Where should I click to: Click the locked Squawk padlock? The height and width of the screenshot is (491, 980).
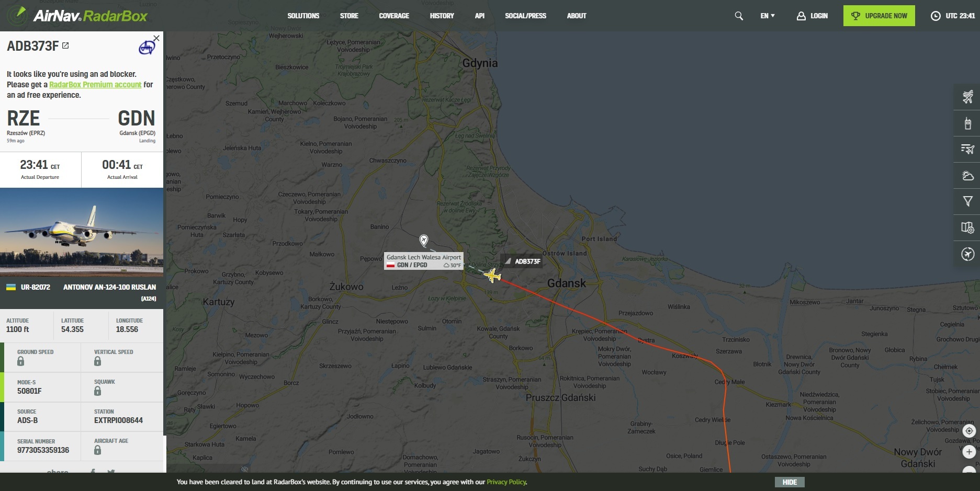coord(97,391)
